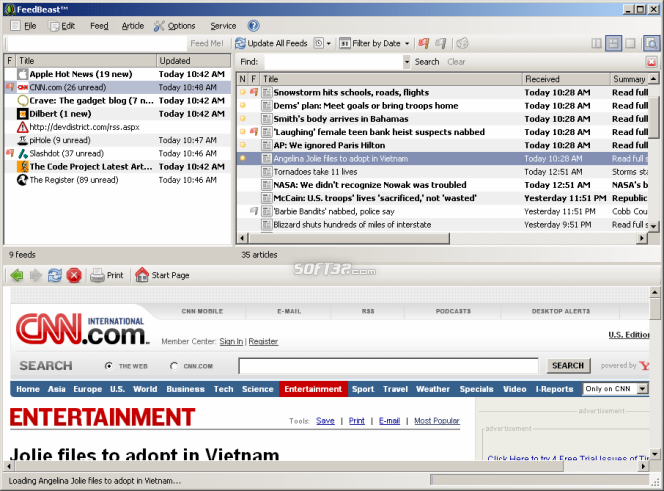Click the Find text field

click(x=334, y=62)
